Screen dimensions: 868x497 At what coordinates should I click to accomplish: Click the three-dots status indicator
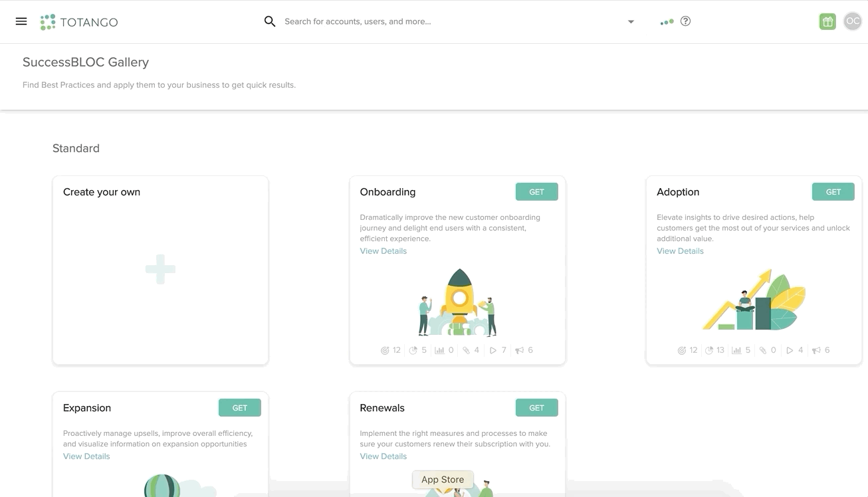(x=667, y=22)
